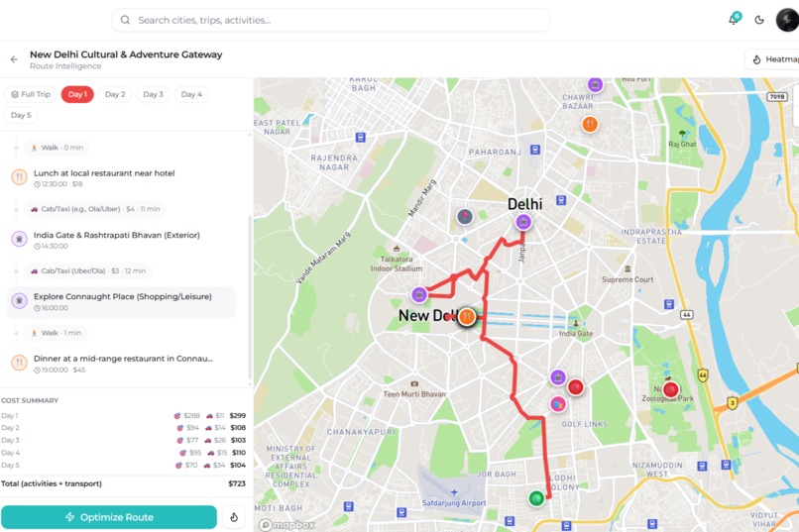The width and height of the screenshot is (799, 532).
Task: Open the user profile avatar
Action: point(787,20)
